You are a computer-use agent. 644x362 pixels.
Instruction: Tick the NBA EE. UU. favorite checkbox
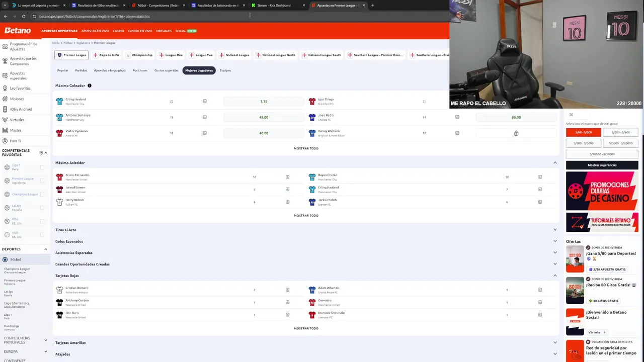tap(42, 221)
